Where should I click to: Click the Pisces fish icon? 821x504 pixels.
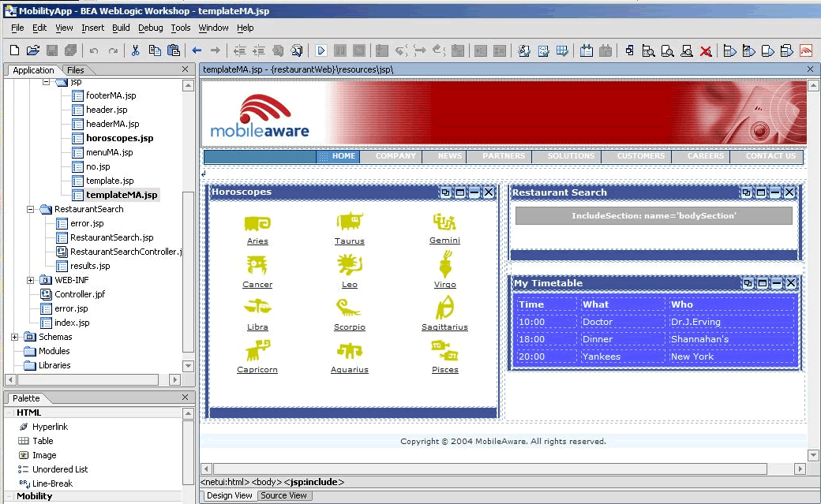(444, 350)
